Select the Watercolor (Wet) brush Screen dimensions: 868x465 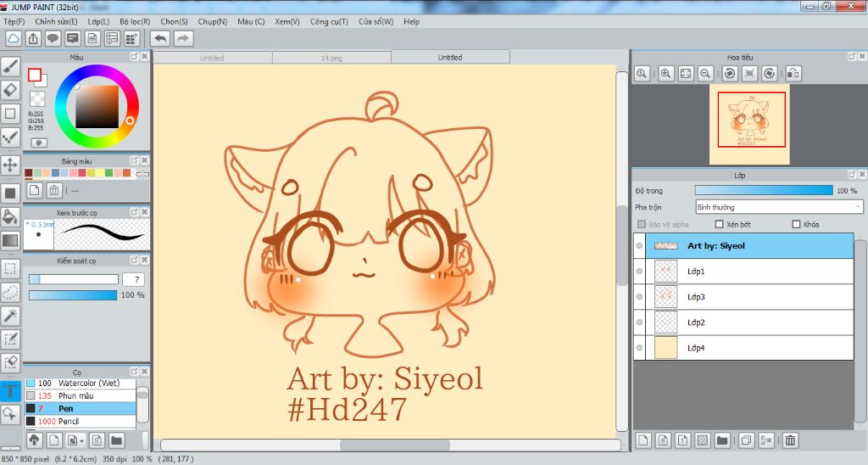click(81, 383)
